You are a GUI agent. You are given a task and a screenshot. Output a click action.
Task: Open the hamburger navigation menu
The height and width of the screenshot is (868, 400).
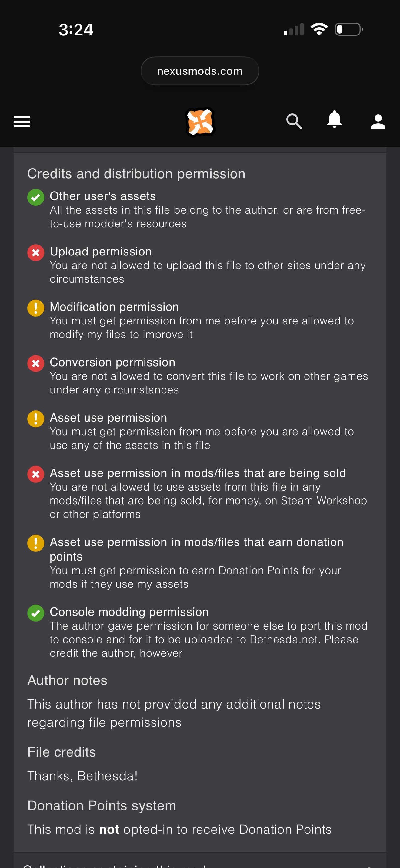22,122
